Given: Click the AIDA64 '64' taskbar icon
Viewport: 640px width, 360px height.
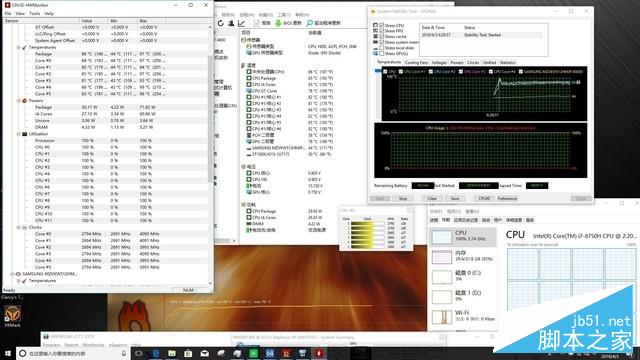Looking at the screenshot, I should [270, 353].
